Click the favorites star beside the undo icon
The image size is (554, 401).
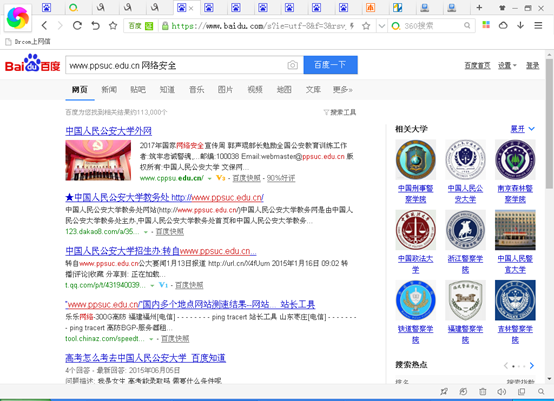pos(113,25)
